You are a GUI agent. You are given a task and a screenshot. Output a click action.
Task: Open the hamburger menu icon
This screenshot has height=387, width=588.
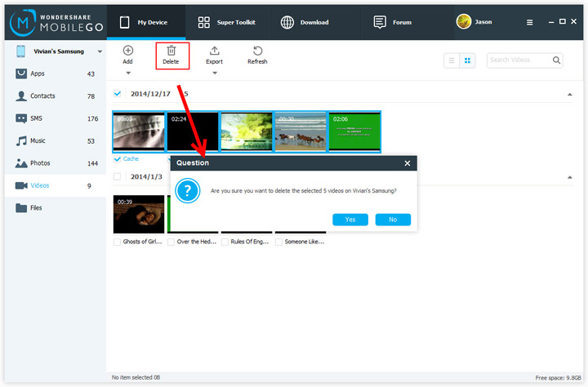(529, 23)
